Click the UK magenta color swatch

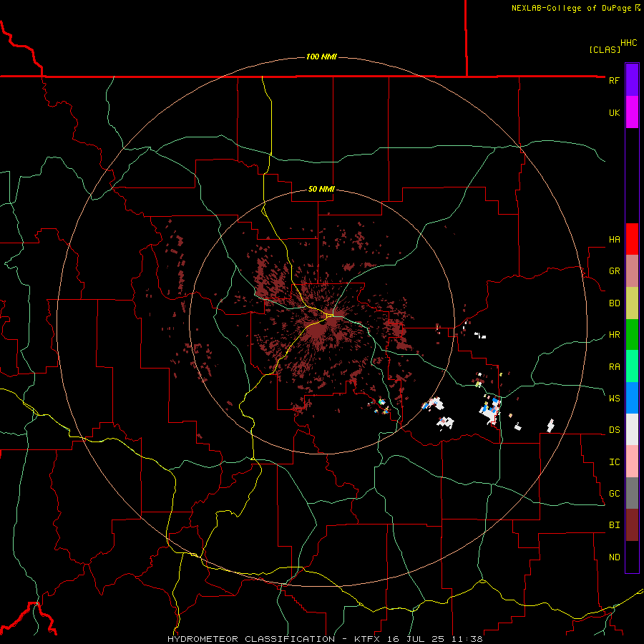point(632,112)
